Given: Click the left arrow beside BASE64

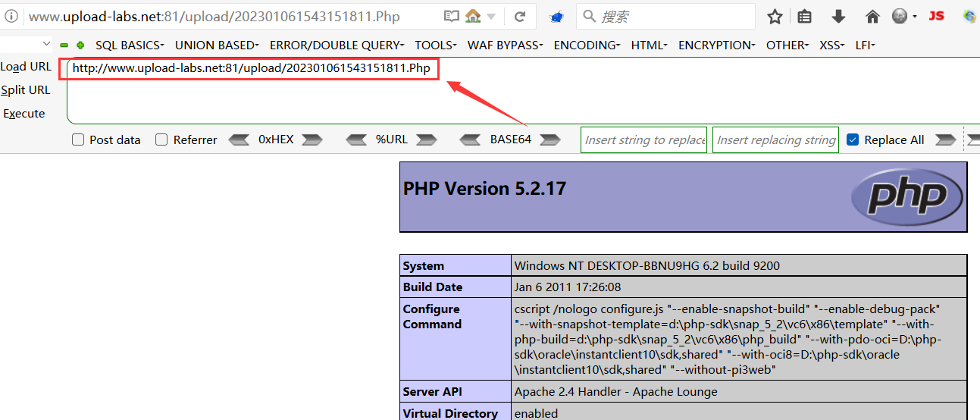Looking at the screenshot, I should pyautogui.click(x=471, y=139).
